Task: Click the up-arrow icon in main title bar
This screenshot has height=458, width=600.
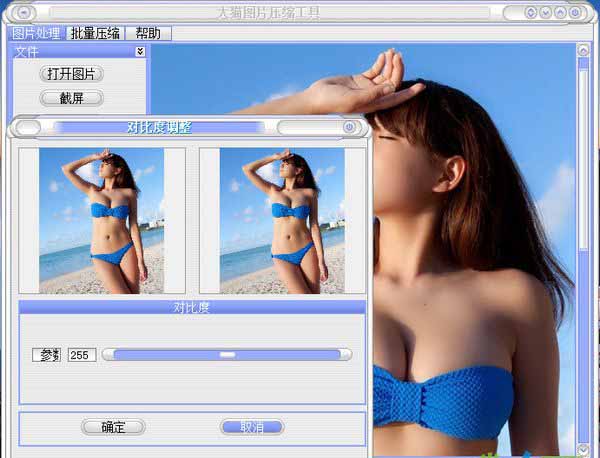Action: click(x=560, y=13)
